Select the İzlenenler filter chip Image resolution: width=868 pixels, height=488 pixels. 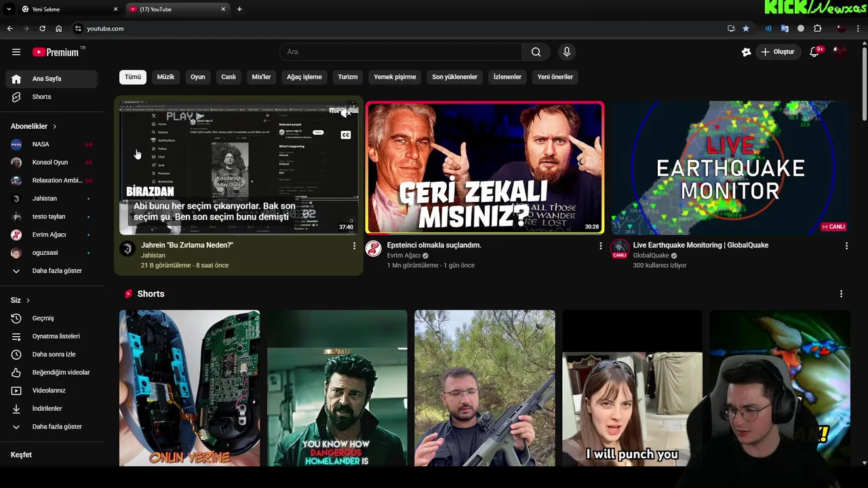507,77
